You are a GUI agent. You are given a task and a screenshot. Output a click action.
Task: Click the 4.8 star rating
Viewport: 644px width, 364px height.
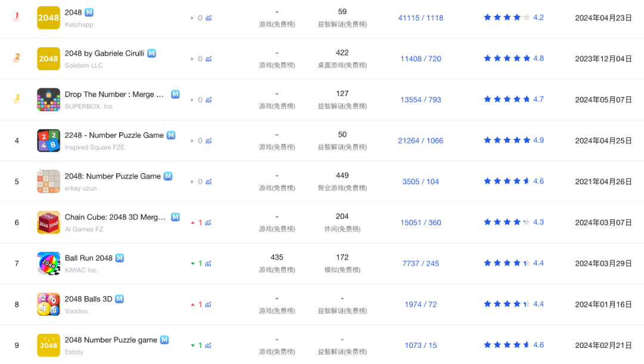pos(513,58)
